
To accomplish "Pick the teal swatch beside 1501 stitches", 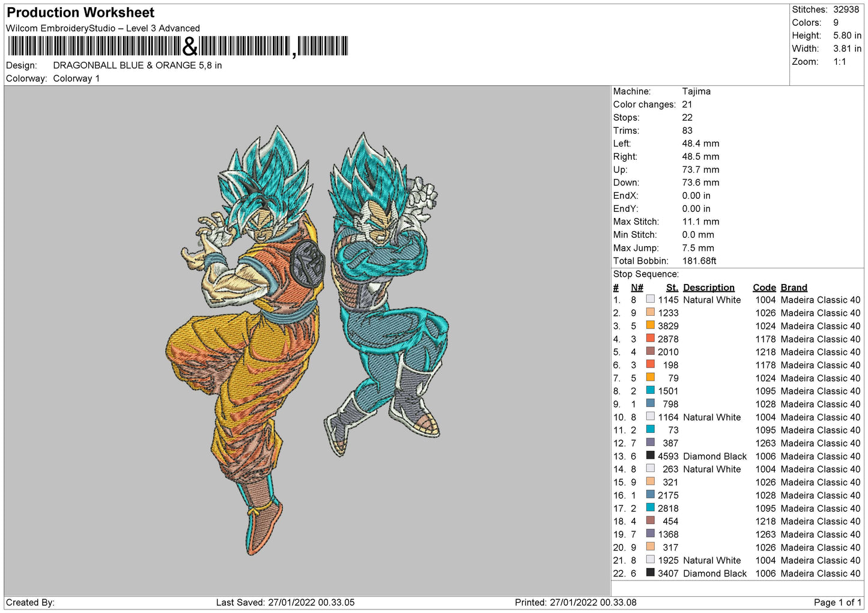I will click(650, 390).
